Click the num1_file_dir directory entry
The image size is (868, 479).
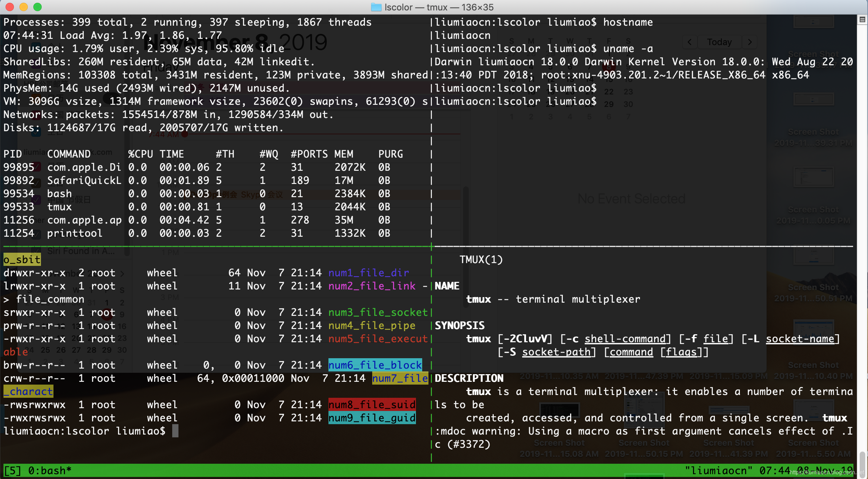[x=369, y=273]
